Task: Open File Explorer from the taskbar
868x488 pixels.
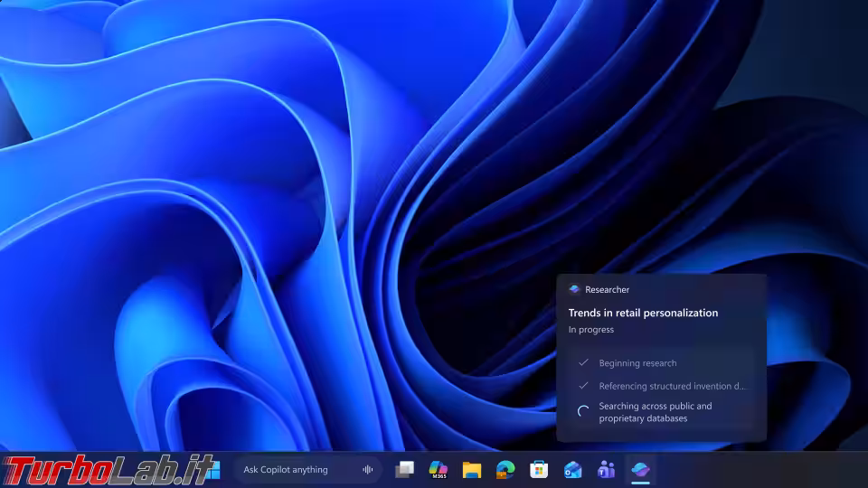Action: pos(472,470)
